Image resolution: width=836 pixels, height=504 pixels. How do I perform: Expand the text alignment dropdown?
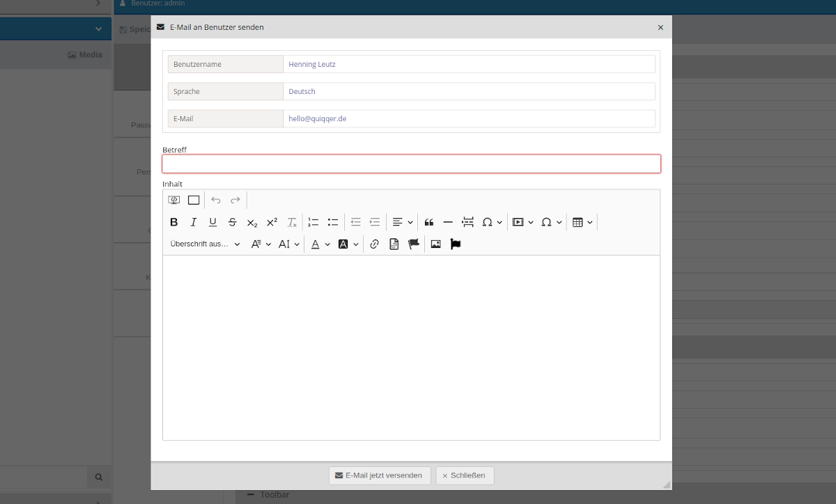click(x=402, y=222)
